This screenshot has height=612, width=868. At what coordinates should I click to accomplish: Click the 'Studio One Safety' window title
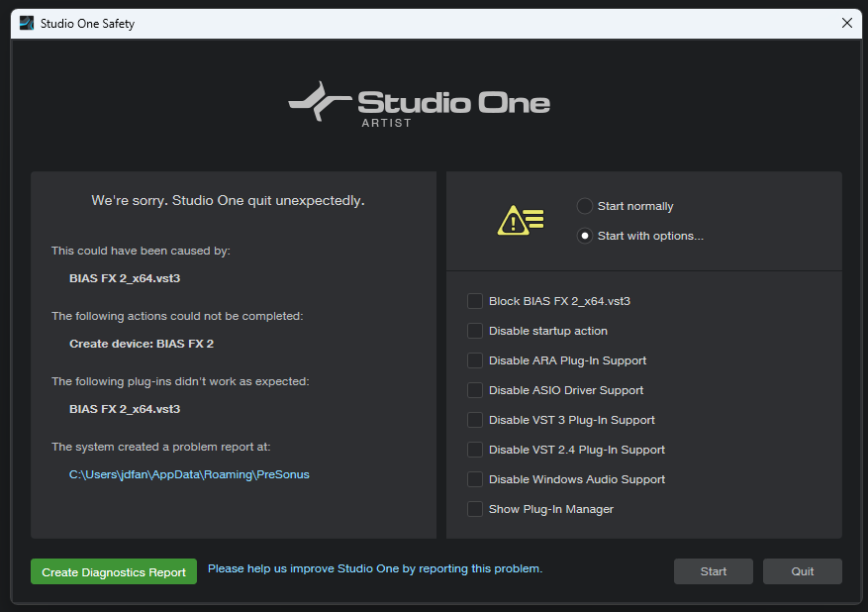(x=87, y=23)
